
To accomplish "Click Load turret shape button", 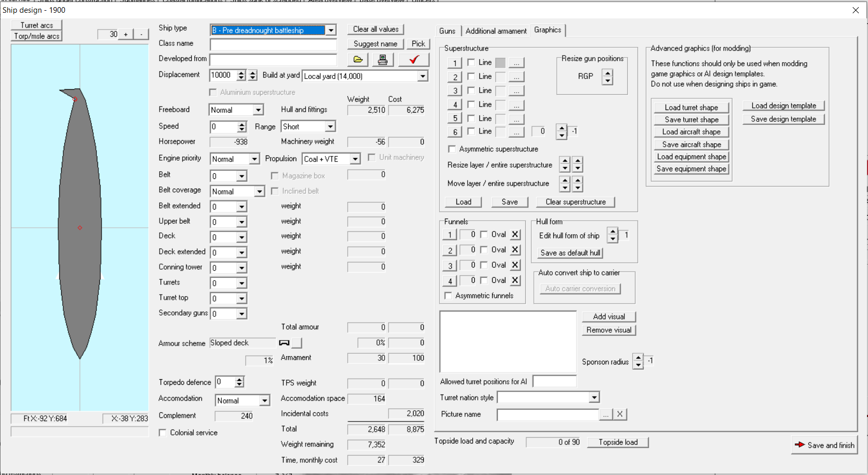I will pyautogui.click(x=691, y=108).
